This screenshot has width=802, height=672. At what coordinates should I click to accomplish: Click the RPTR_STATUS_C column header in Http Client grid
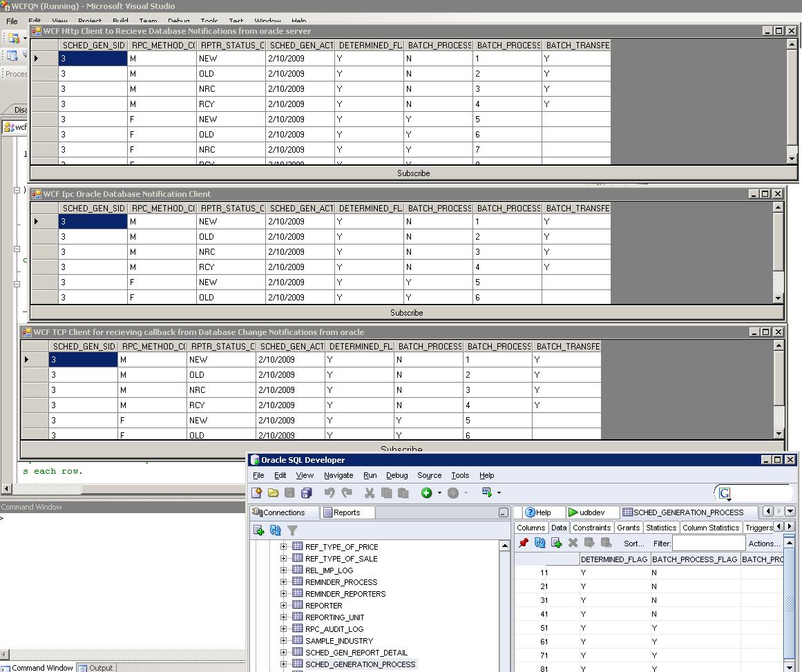231,45
